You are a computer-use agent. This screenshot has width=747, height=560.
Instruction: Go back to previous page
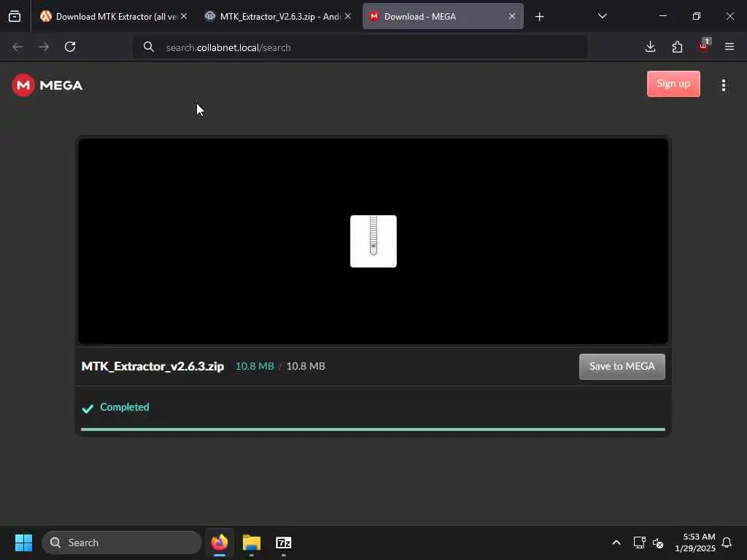[18, 47]
